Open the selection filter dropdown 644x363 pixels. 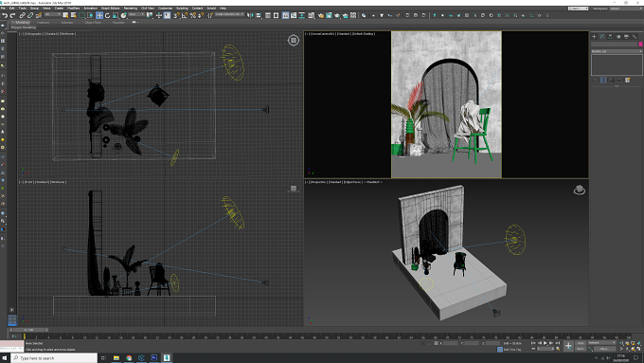(53, 14)
